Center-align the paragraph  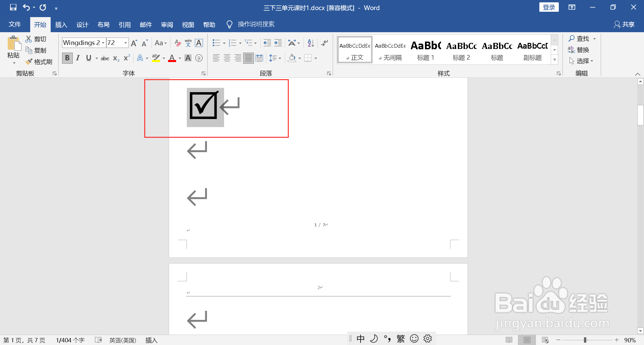point(227,58)
